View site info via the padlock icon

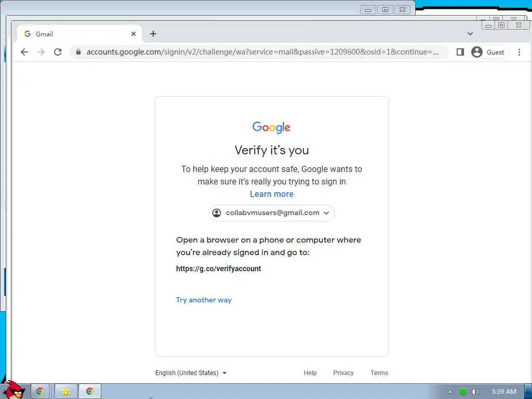pos(78,52)
